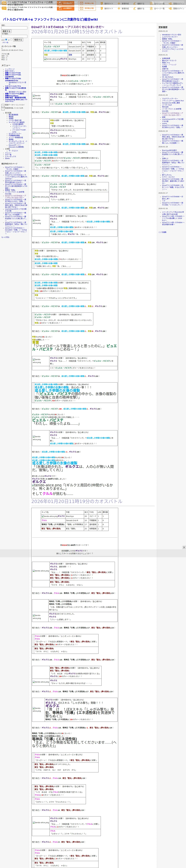Viewport: 186px width, 868px height.
Task: Open メンバー専用掲示板 link
Action: pyautogui.click(x=16, y=137)
